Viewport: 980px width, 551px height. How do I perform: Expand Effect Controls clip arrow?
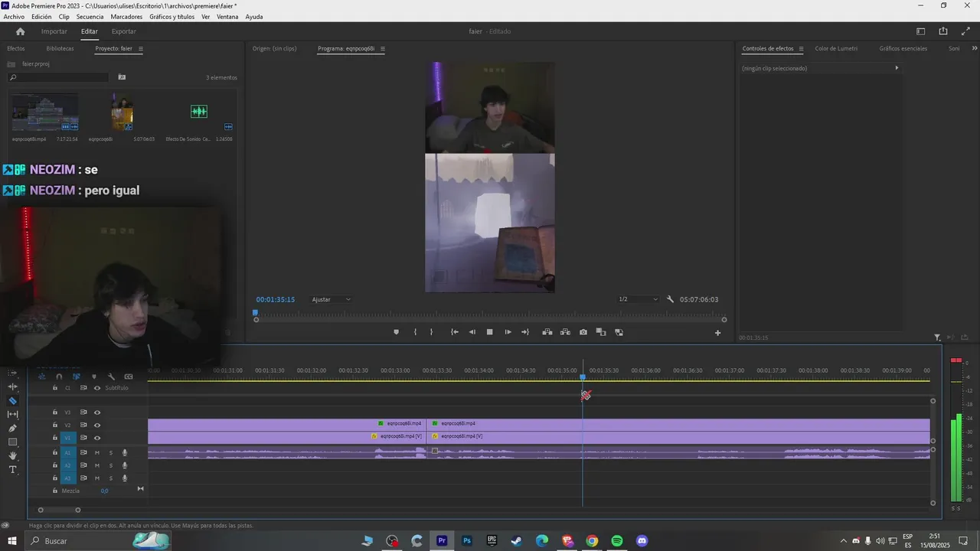(897, 68)
